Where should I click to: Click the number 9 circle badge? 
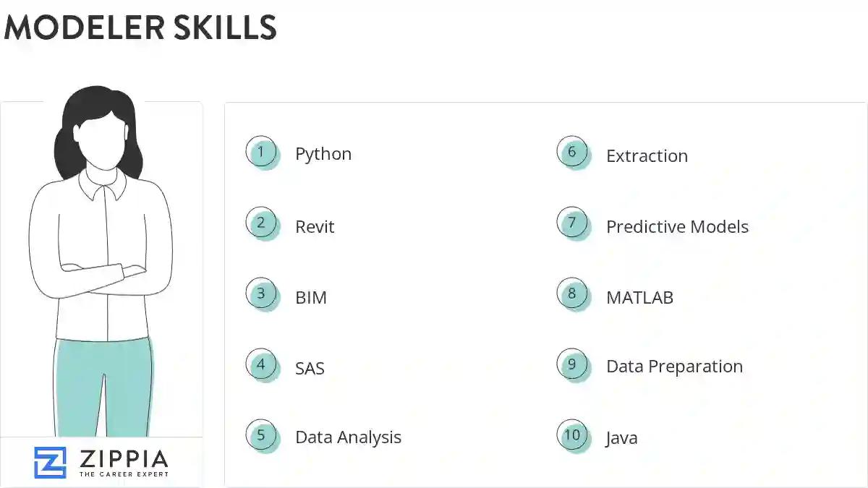pyautogui.click(x=573, y=365)
